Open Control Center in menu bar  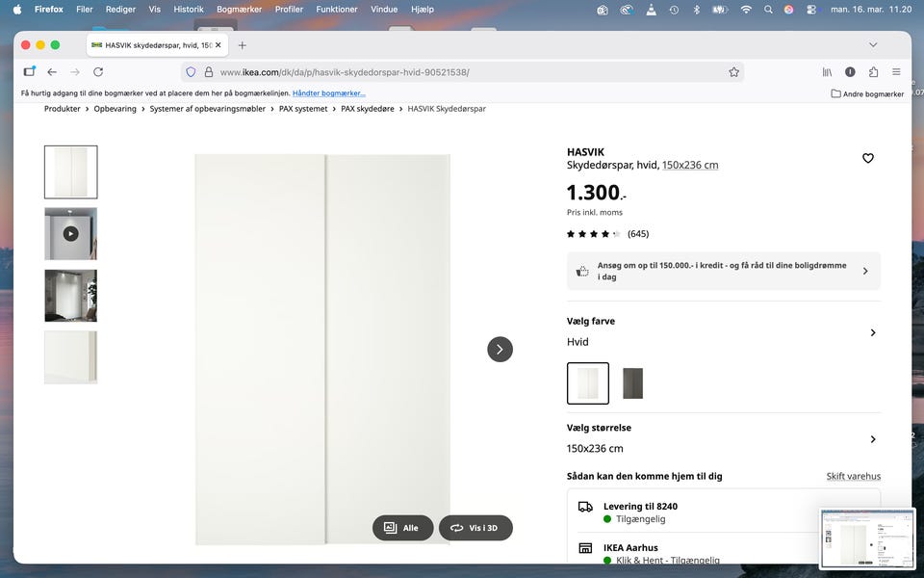[x=811, y=10]
